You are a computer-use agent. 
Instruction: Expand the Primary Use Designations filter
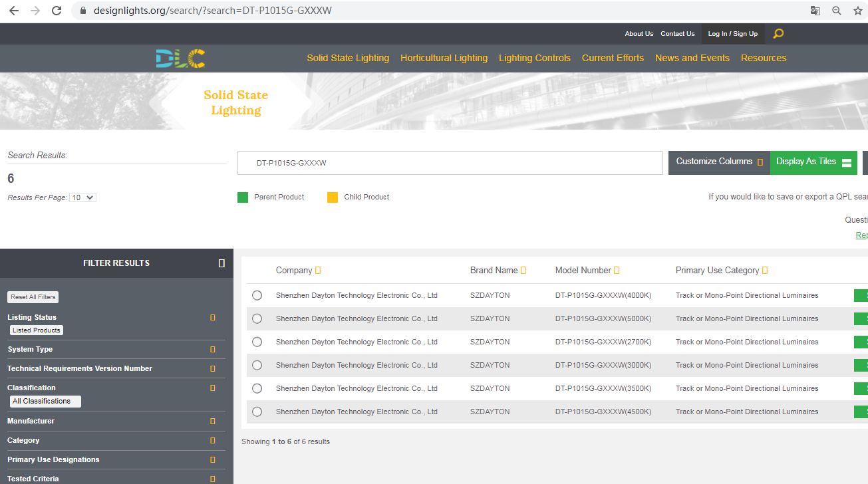(213, 460)
